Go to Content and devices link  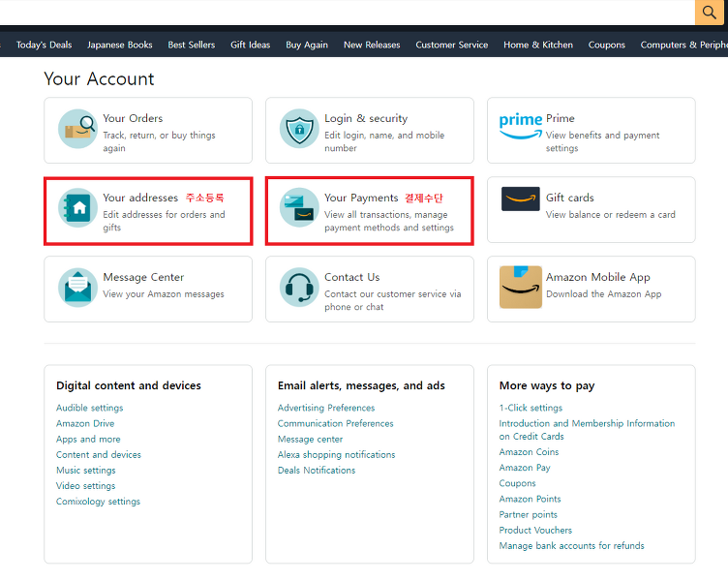(x=99, y=455)
